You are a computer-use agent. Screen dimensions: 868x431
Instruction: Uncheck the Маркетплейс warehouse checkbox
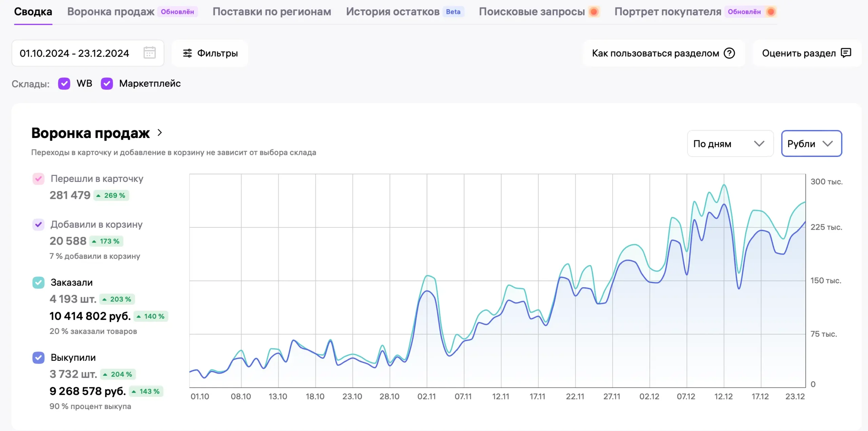[x=107, y=83]
